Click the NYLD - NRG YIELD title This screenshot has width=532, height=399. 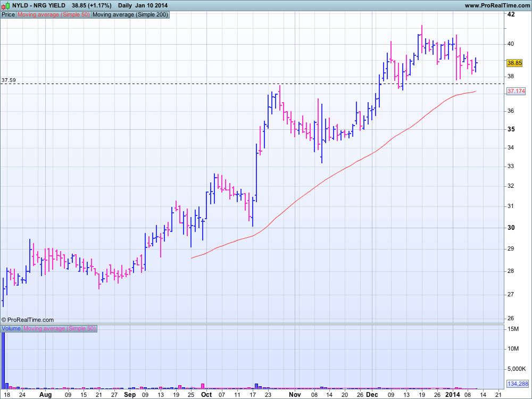[39, 5]
